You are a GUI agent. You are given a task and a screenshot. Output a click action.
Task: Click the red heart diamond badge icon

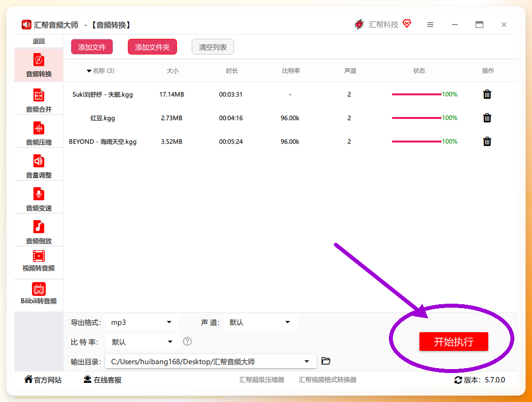tap(407, 24)
